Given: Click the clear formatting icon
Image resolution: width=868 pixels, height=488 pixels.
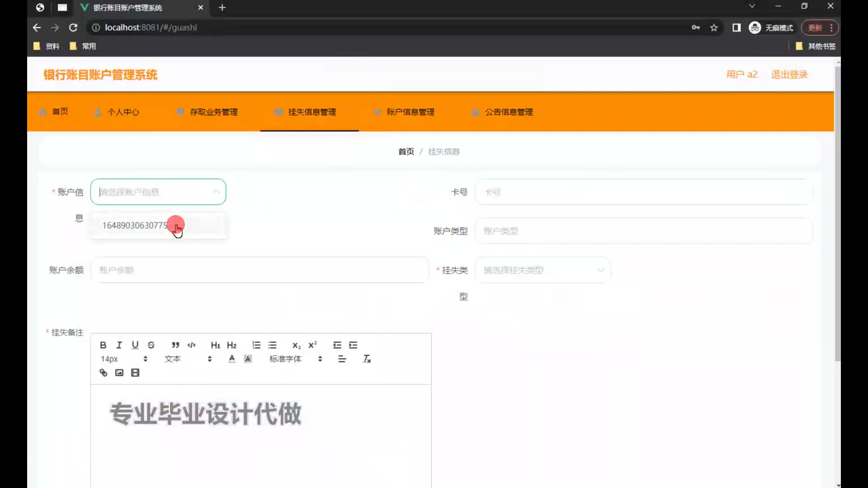Looking at the screenshot, I should 367,359.
